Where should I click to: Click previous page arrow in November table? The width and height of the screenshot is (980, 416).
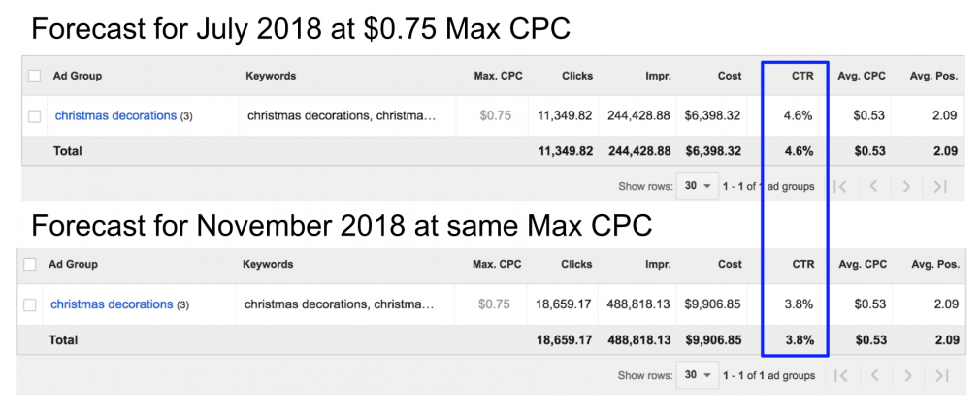874,375
